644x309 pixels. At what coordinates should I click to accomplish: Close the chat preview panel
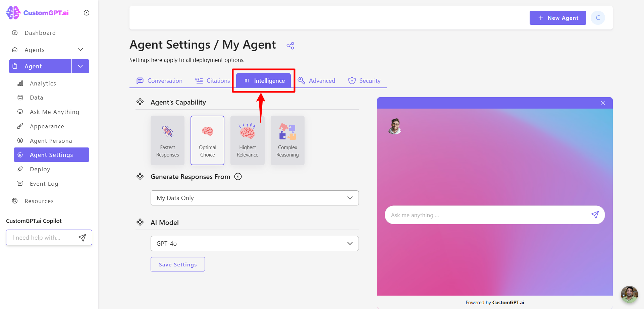click(603, 103)
